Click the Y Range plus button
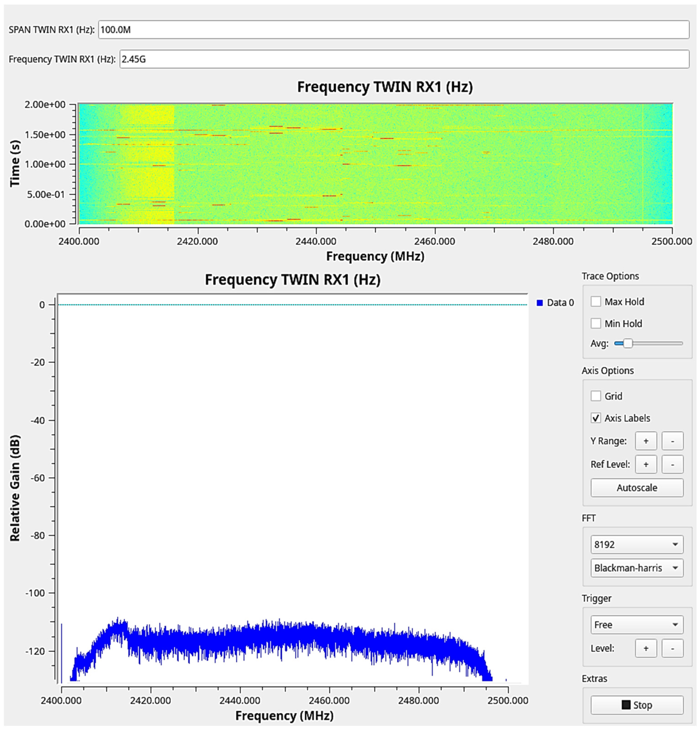Screen dimensions: 700x730 click(646, 441)
